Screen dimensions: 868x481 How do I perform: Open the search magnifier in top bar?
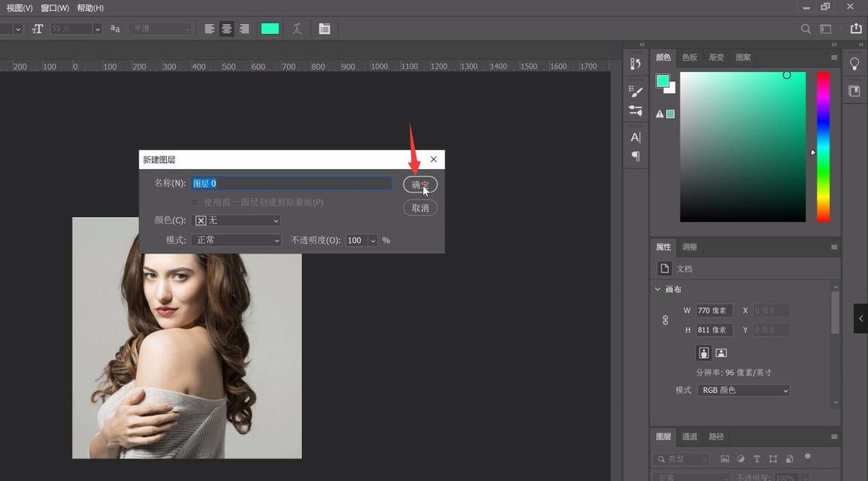(806, 29)
